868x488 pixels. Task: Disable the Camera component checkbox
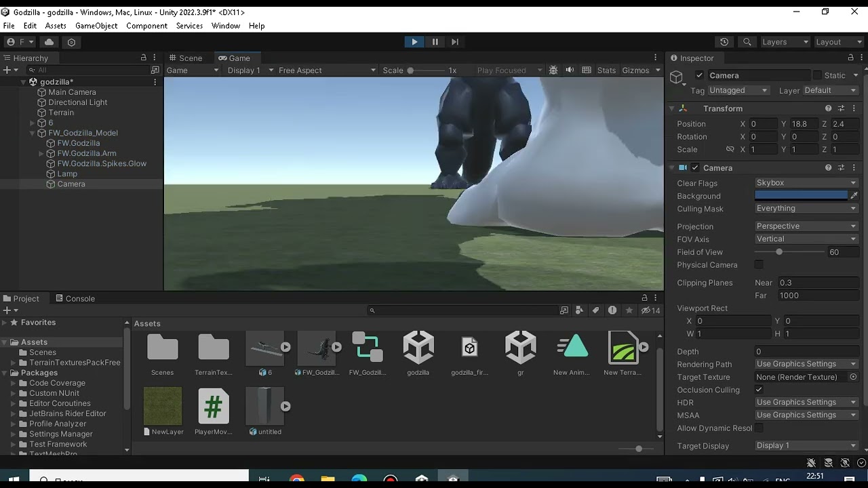694,167
